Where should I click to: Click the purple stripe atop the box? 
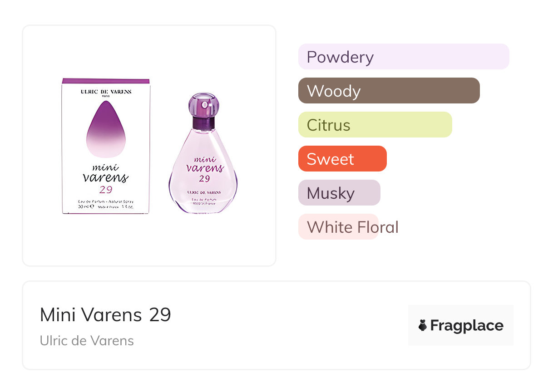[106, 81]
